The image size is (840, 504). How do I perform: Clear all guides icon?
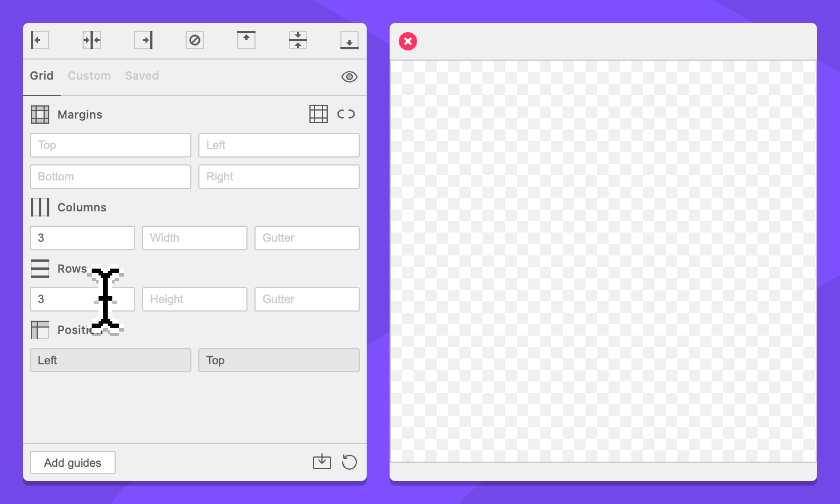coord(195,40)
